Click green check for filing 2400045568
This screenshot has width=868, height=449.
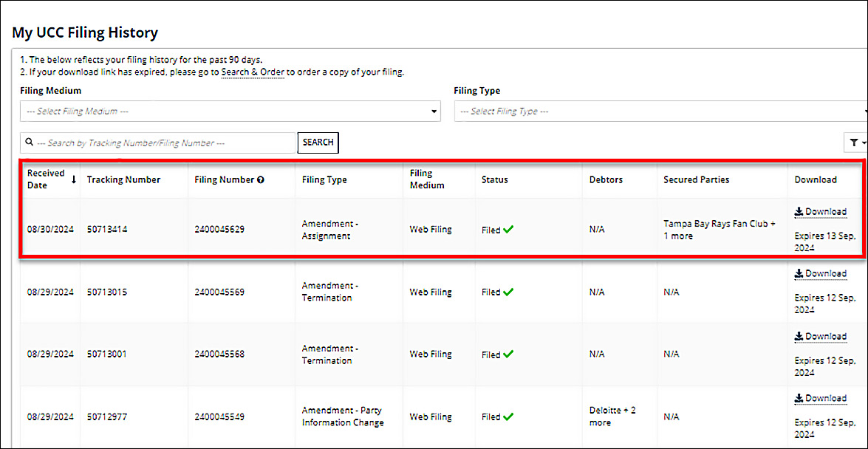click(x=508, y=354)
